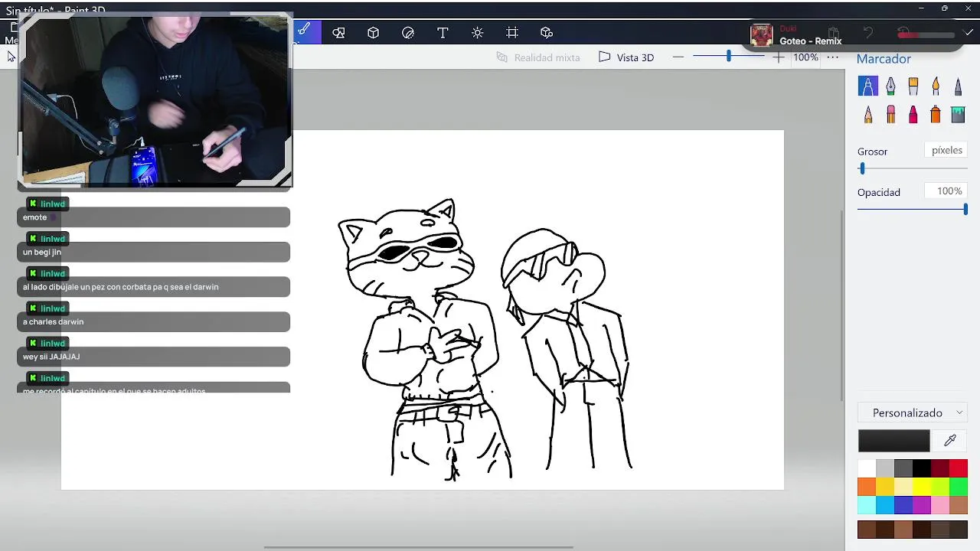Click the current color preview box
The width and height of the screenshot is (980, 551).
(893, 441)
